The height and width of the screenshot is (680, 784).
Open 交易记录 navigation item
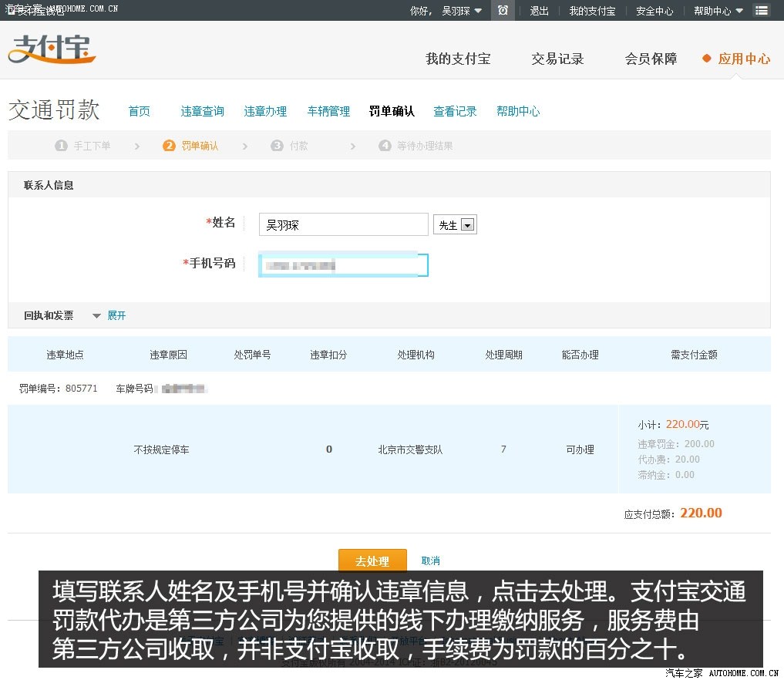click(557, 59)
